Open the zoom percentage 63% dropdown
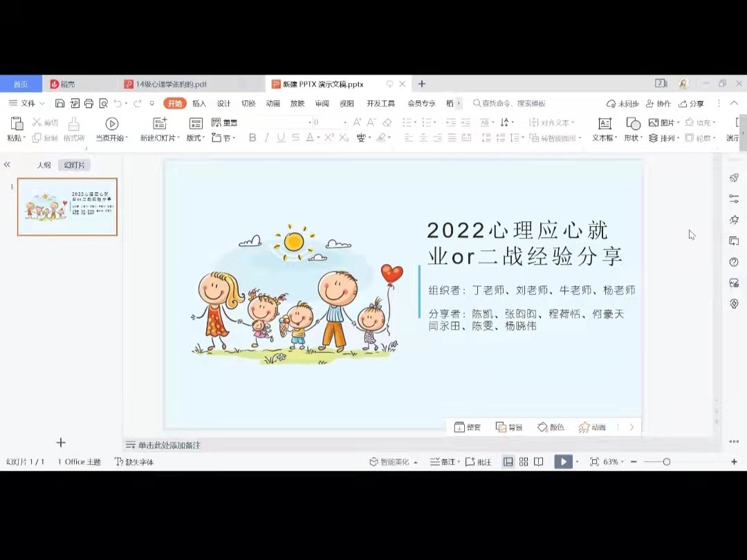 [613, 462]
